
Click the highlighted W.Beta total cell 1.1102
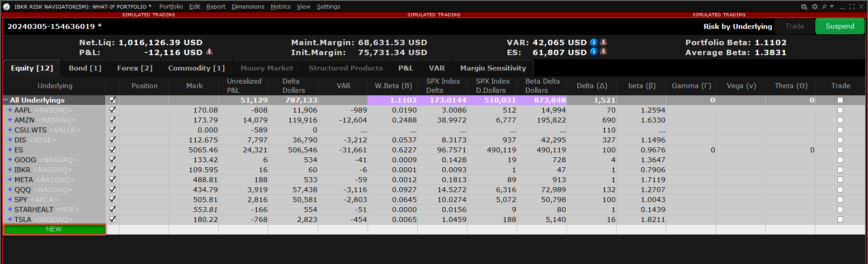coord(392,100)
